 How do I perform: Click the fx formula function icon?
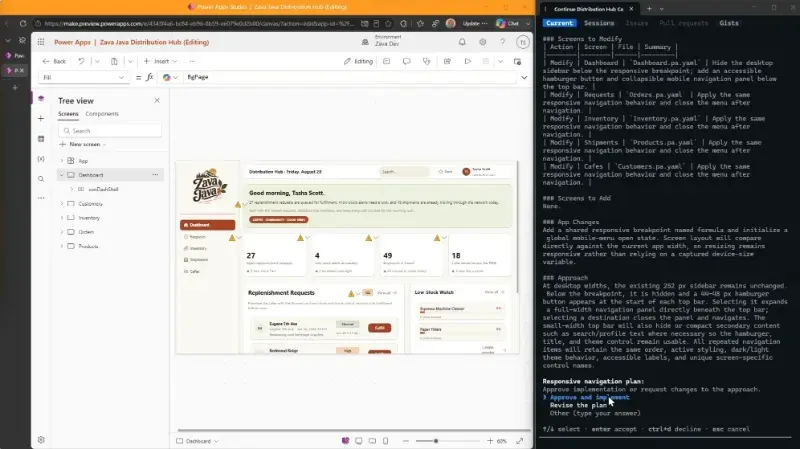click(x=149, y=77)
